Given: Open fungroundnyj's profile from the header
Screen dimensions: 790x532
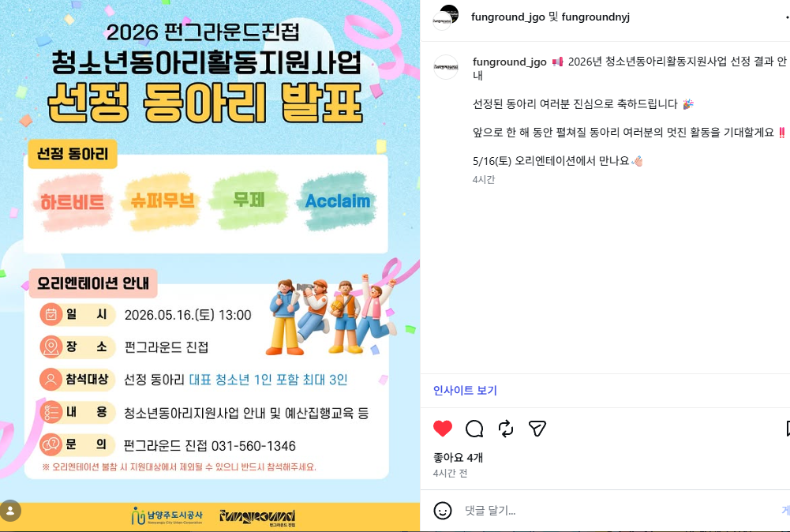Looking at the screenshot, I should [x=596, y=17].
